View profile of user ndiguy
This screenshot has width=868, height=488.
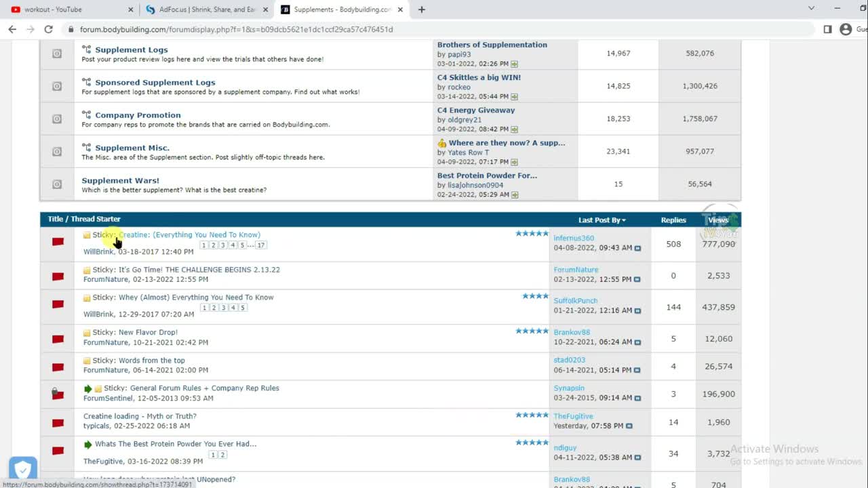tap(565, 447)
